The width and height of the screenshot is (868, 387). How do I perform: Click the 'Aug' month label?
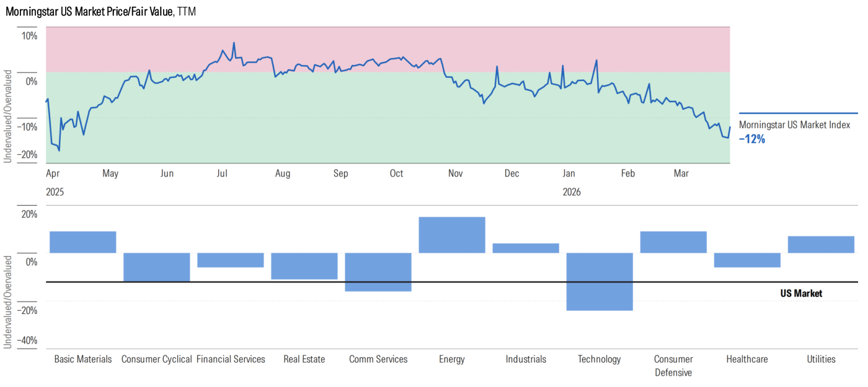(283, 173)
